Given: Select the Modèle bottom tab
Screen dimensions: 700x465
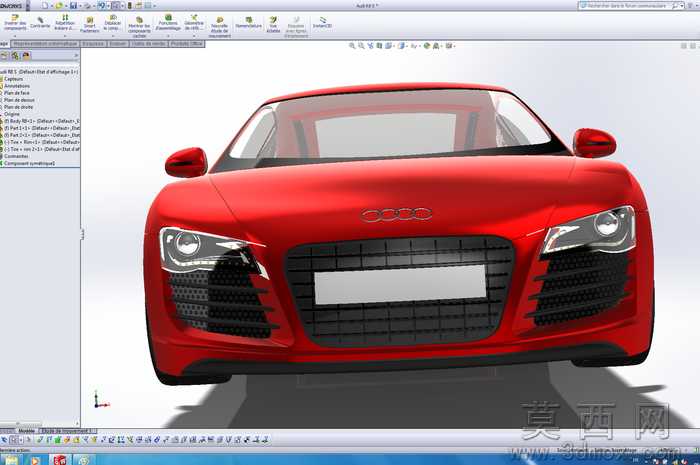Looking at the screenshot, I should pos(26,431).
